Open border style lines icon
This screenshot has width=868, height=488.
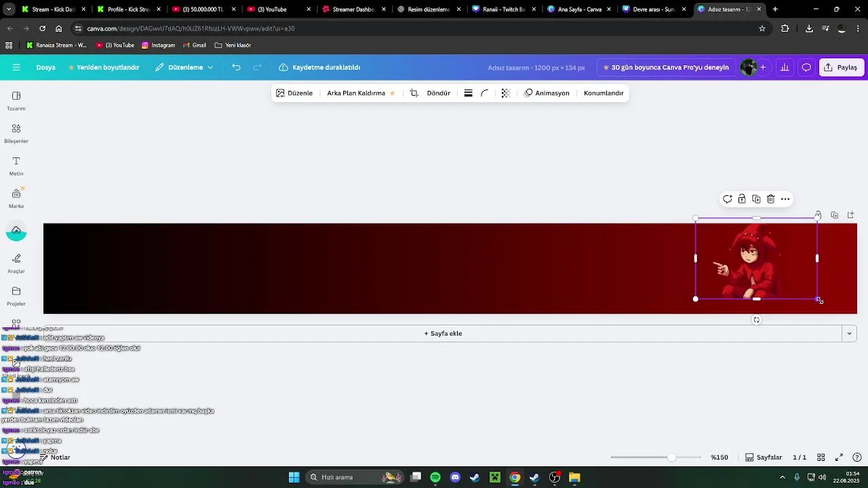point(468,93)
